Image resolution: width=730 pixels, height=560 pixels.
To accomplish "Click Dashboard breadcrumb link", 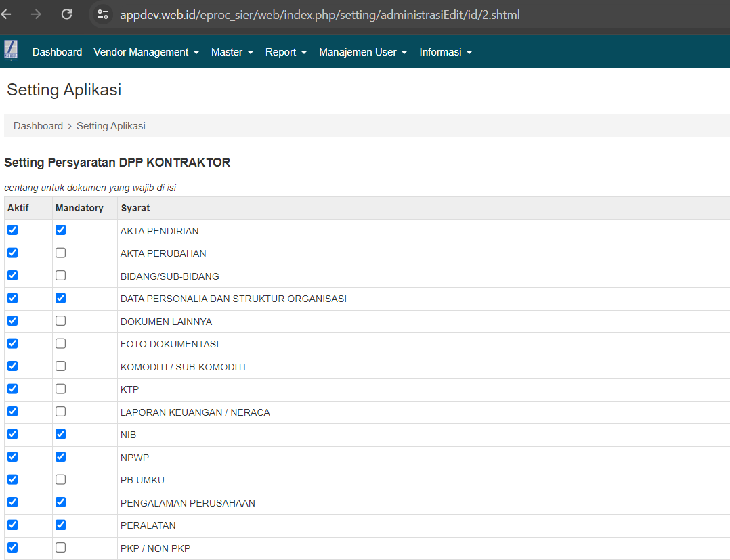I will pos(38,126).
